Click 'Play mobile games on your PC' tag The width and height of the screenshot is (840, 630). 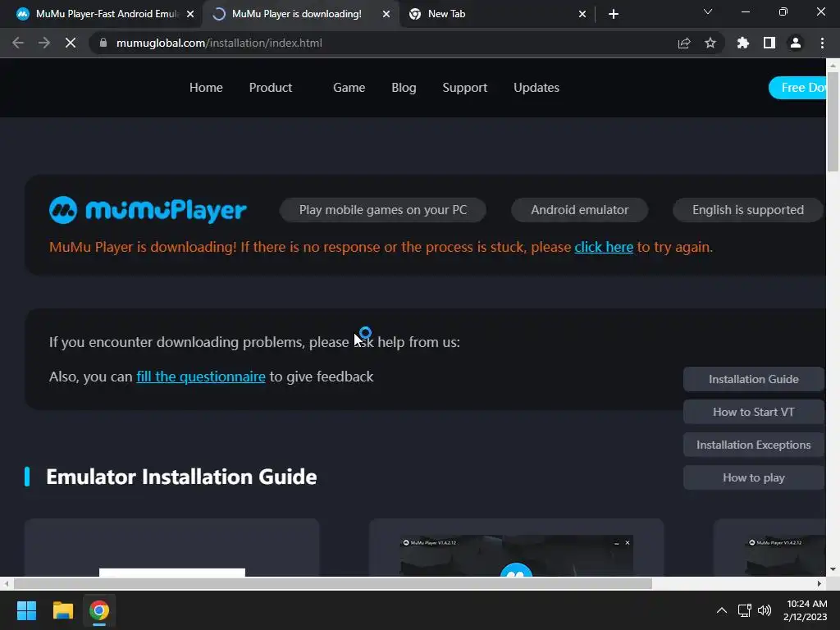click(x=382, y=209)
